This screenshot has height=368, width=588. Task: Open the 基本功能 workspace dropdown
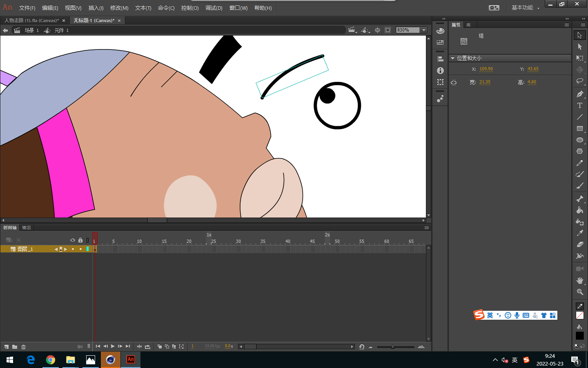click(526, 8)
